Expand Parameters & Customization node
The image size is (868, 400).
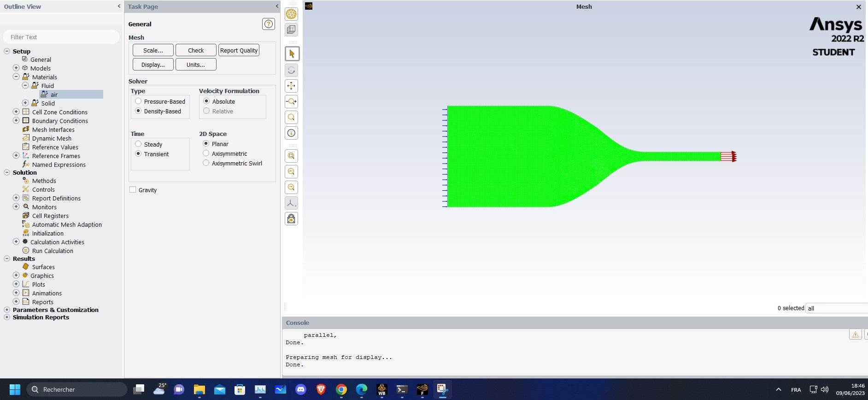(7, 310)
